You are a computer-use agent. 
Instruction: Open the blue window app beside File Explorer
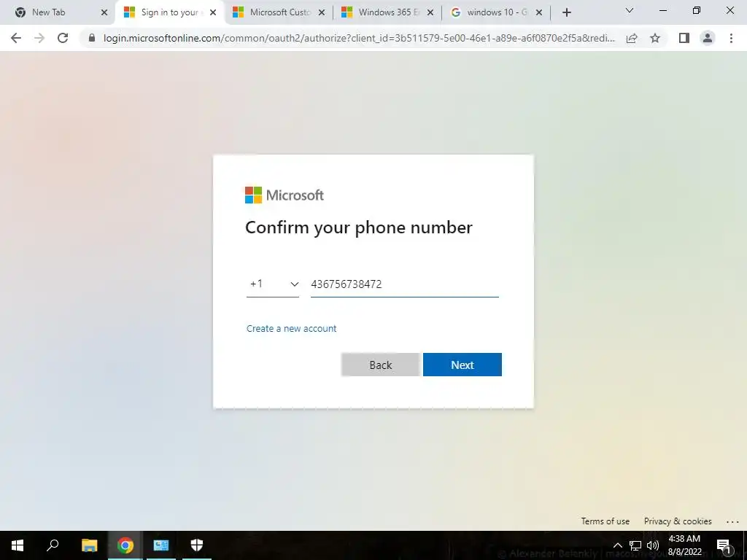(x=161, y=545)
